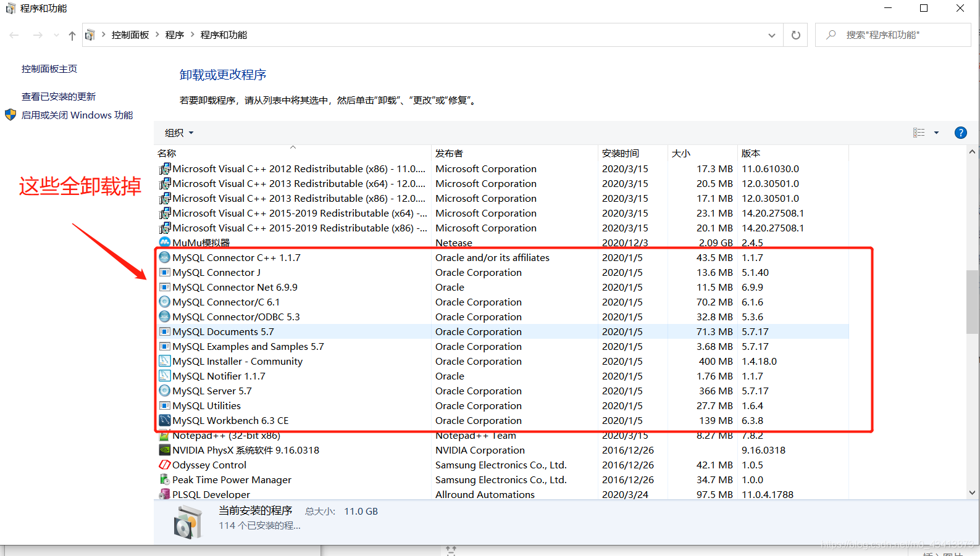The width and height of the screenshot is (980, 556).
Task: Click the MySQL Connector J program icon
Action: coord(164,272)
